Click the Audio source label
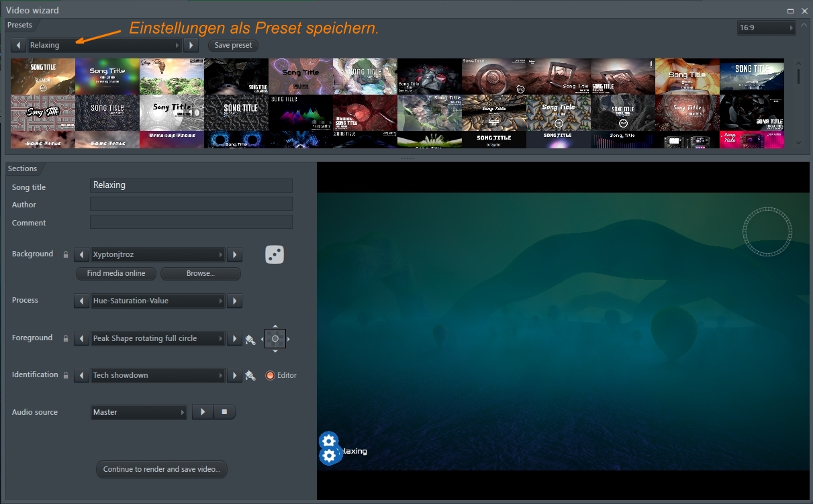 click(35, 412)
